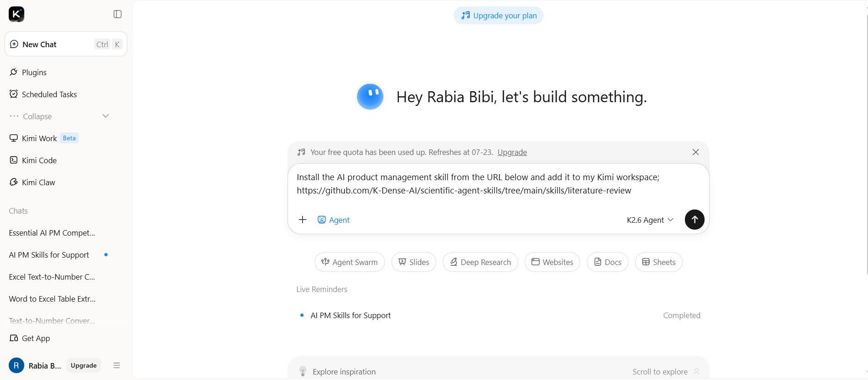Follow the Upgrade link in quota notice

512,152
